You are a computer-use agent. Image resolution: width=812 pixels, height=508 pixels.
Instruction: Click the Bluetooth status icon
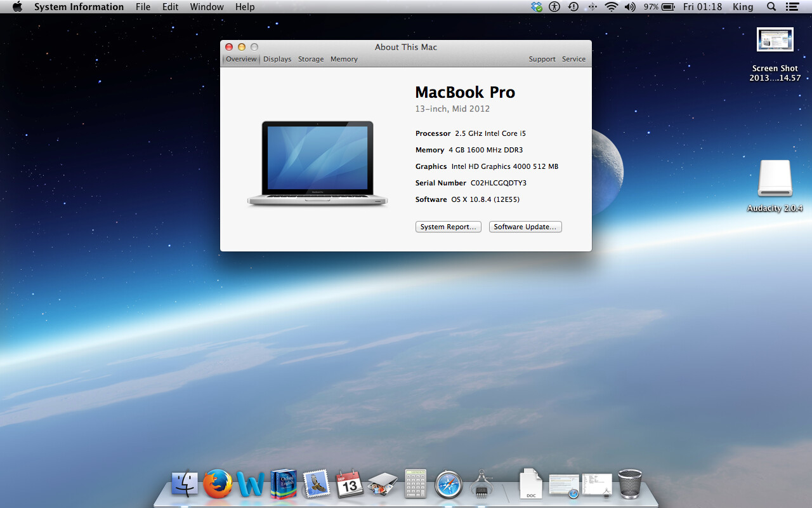click(593, 7)
